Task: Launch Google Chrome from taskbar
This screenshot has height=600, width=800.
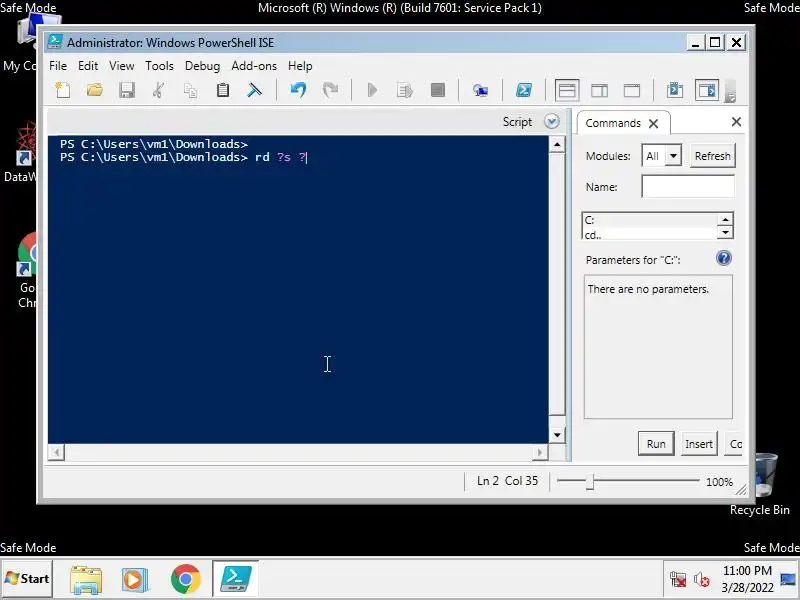Action: 185,579
